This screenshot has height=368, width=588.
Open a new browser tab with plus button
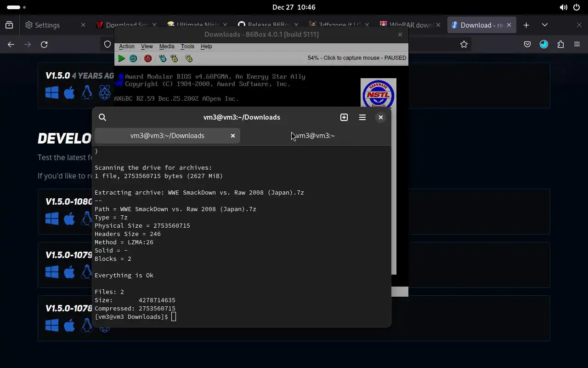[x=526, y=25]
